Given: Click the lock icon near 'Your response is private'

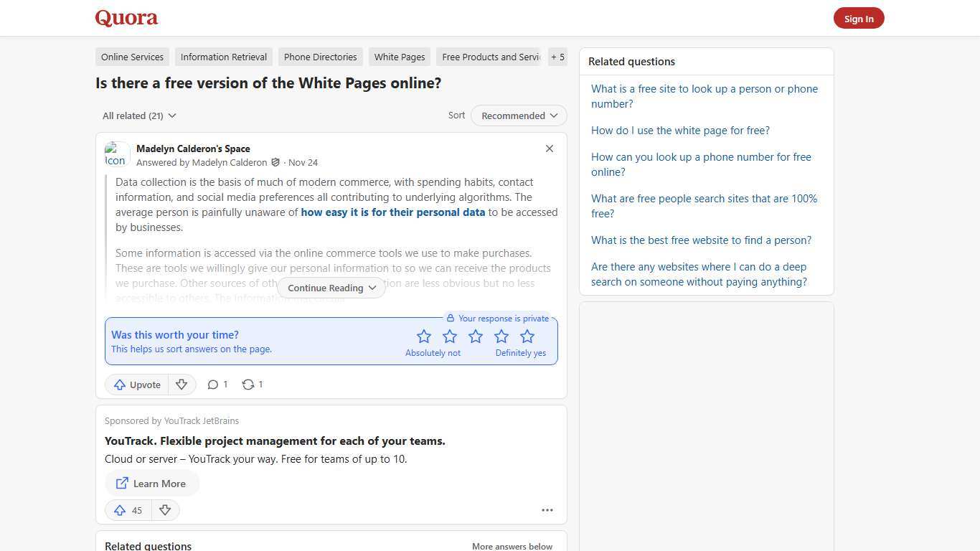Looking at the screenshot, I should pyautogui.click(x=451, y=318).
